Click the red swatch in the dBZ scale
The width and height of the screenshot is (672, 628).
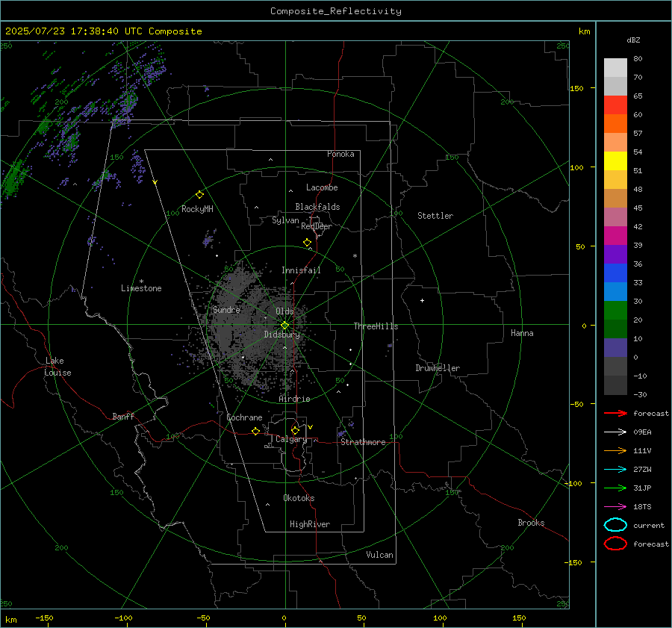pos(615,105)
